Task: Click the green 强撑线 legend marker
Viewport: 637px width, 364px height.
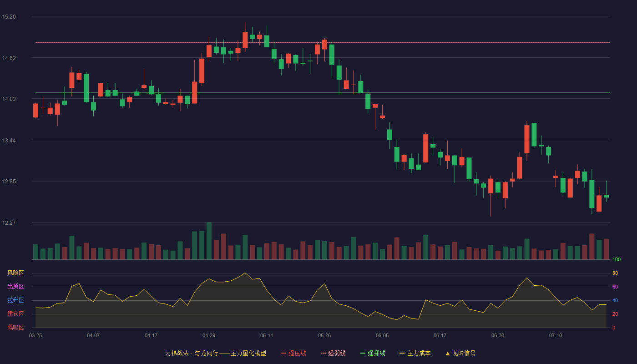Action: 363,353
